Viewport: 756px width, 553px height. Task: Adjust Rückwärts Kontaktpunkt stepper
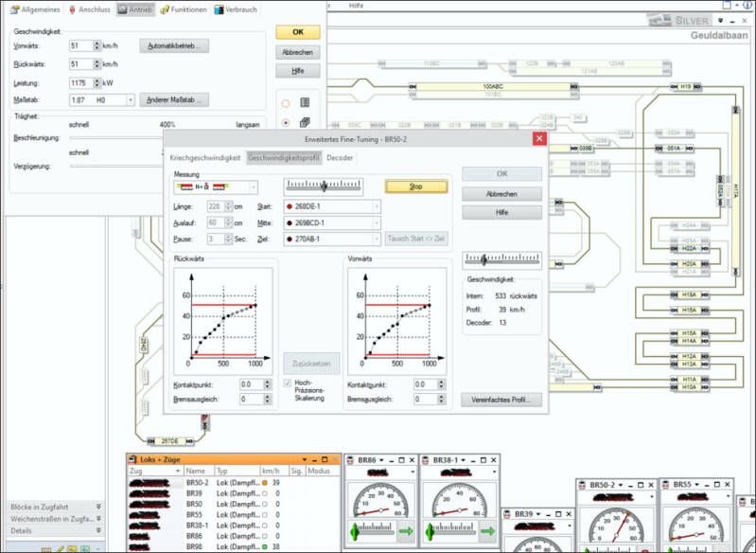point(268,384)
